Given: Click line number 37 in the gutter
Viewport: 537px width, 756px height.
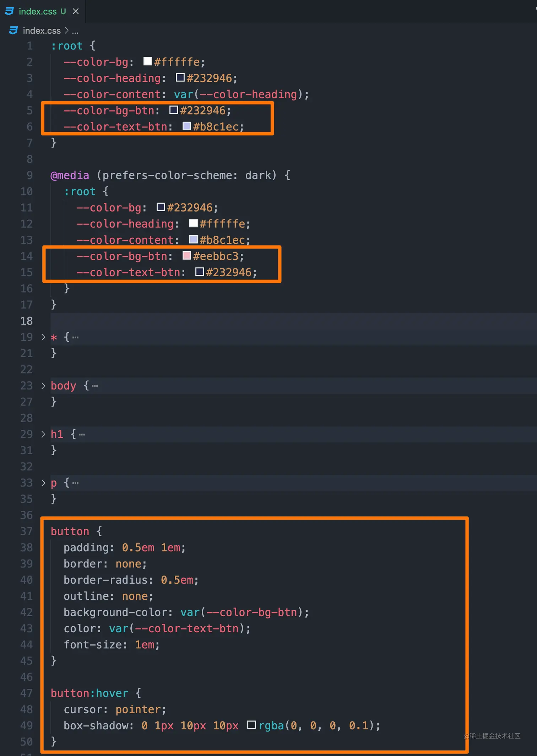Looking at the screenshot, I should (x=26, y=531).
